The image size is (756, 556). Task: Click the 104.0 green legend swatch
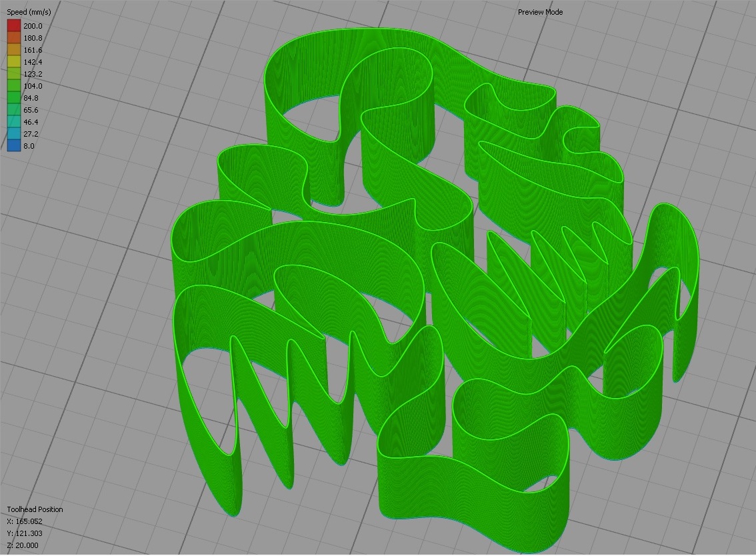tap(14, 86)
